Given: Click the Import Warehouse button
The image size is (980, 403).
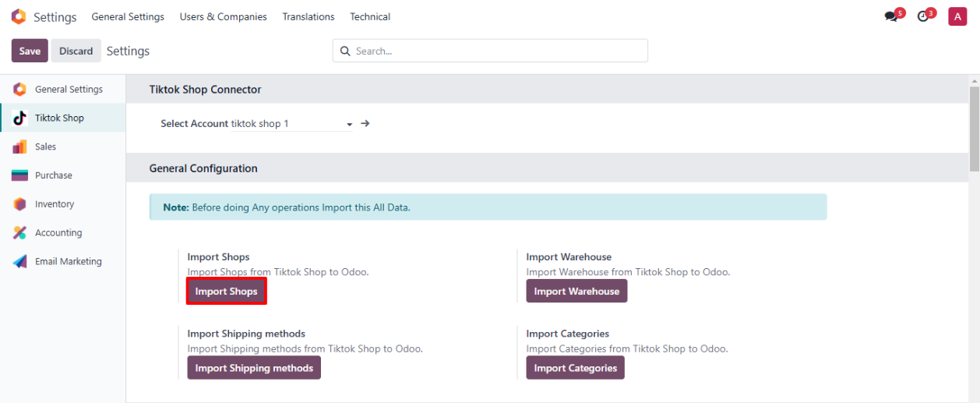Looking at the screenshot, I should (576, 292).
